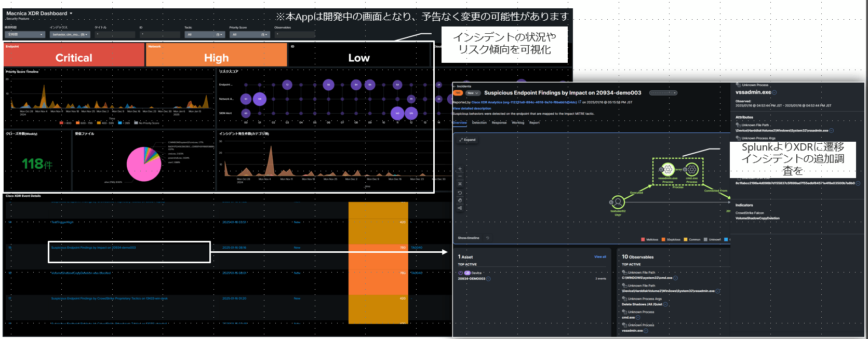Click the Observables filter input field
This screenshot has height=339, width=868.
pos(295,35)
